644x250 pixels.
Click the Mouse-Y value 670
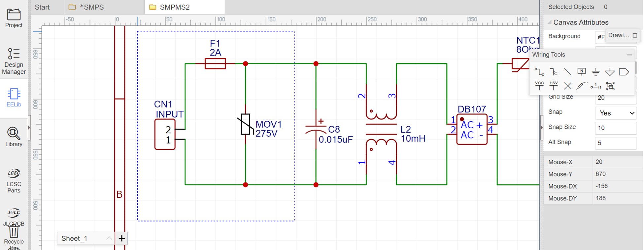tap(600, 174)
